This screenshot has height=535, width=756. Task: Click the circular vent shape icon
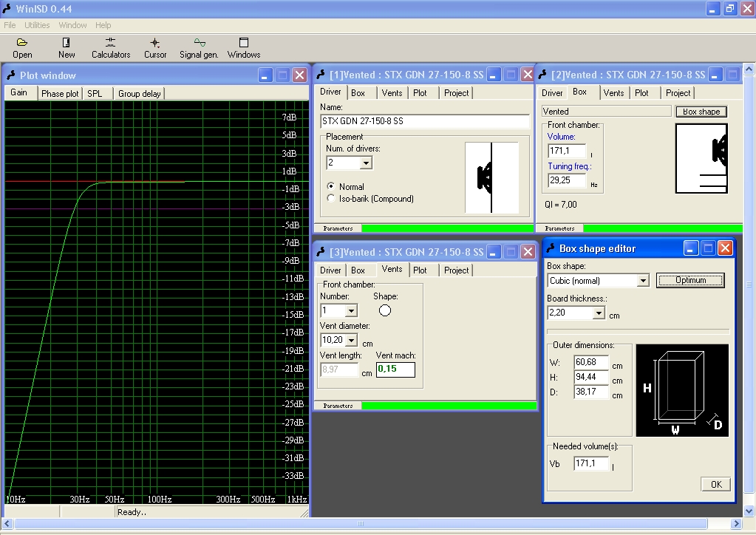coord(384,310)
